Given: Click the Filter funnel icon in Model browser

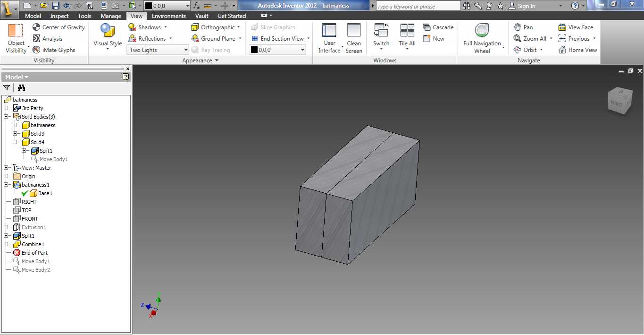Looking at the screenshot, I should pyautogui.click(x=7, y=87).
